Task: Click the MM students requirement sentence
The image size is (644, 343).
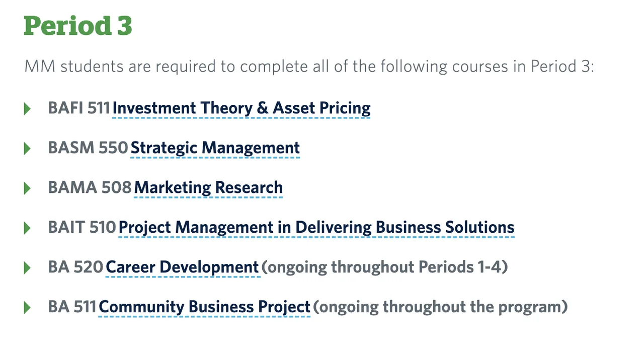Action: click(x=309, y=66)
